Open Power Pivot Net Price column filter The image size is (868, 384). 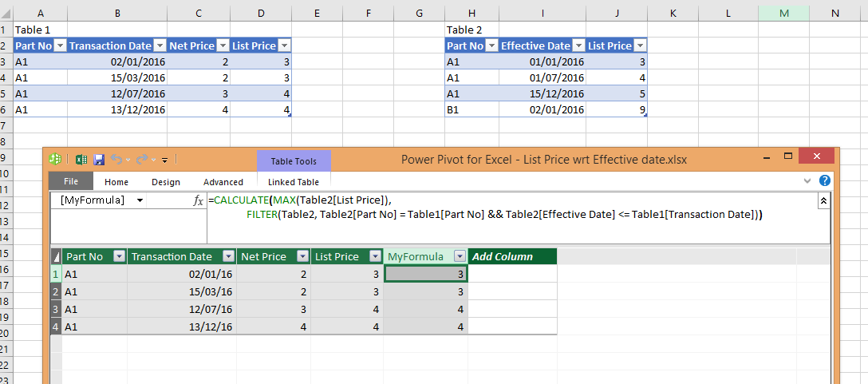point(302,256)
